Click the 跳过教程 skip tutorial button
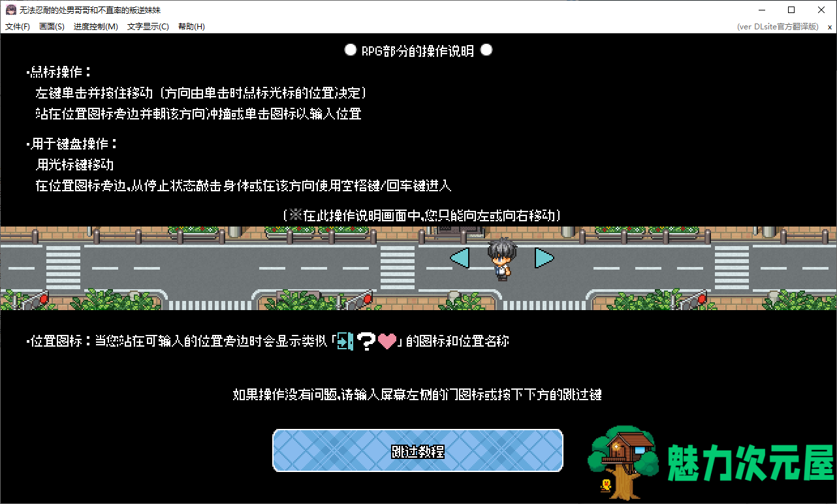This screenshot has width=837, height=504. click(x=418, y=450)
